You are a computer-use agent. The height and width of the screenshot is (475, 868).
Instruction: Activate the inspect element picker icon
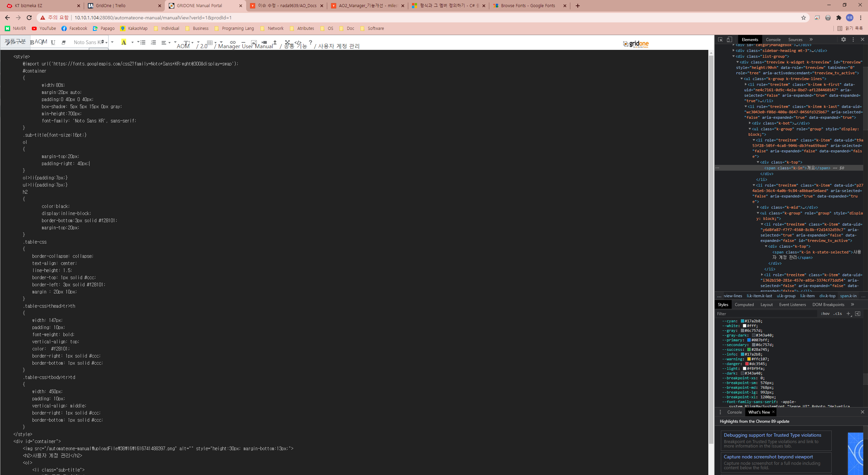[x=721, y=40]
